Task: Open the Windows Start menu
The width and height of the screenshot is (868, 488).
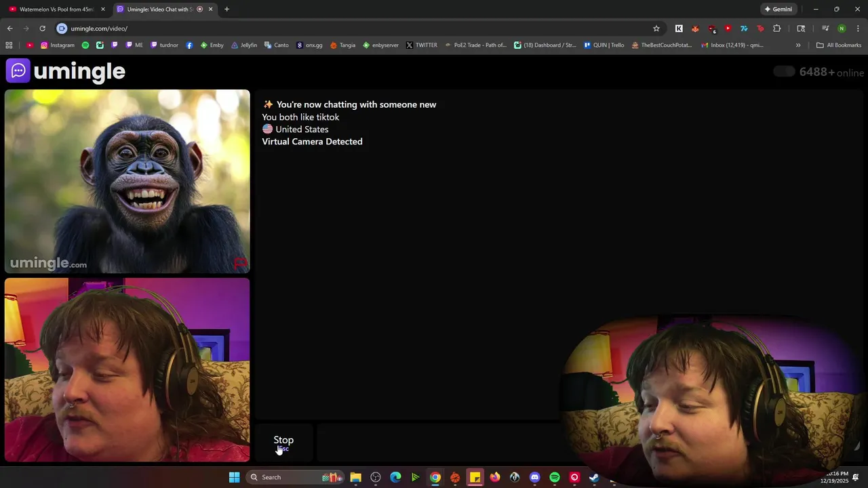Action: coord(234,477)
